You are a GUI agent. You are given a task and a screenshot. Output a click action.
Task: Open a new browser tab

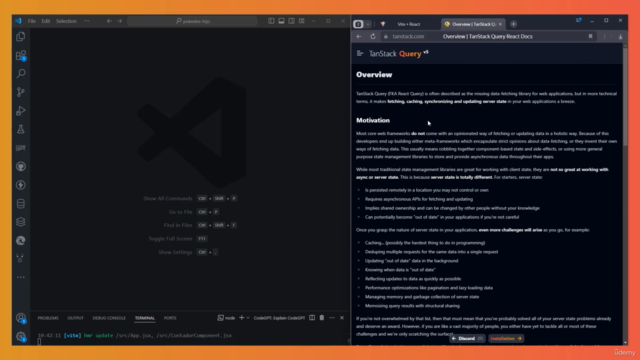coord(513,24)
